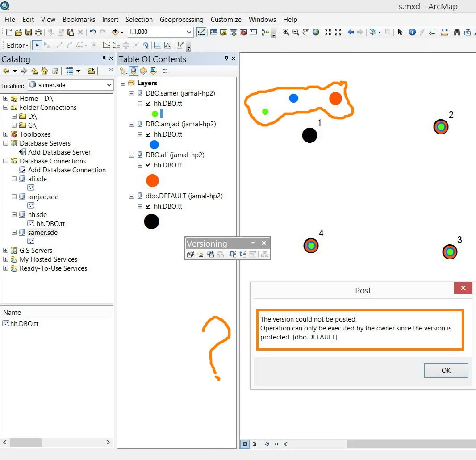476x460 pixels.
Task: Click Add Database Connection in Catalog
Action: pyautogui.click(x=67, y=170)
